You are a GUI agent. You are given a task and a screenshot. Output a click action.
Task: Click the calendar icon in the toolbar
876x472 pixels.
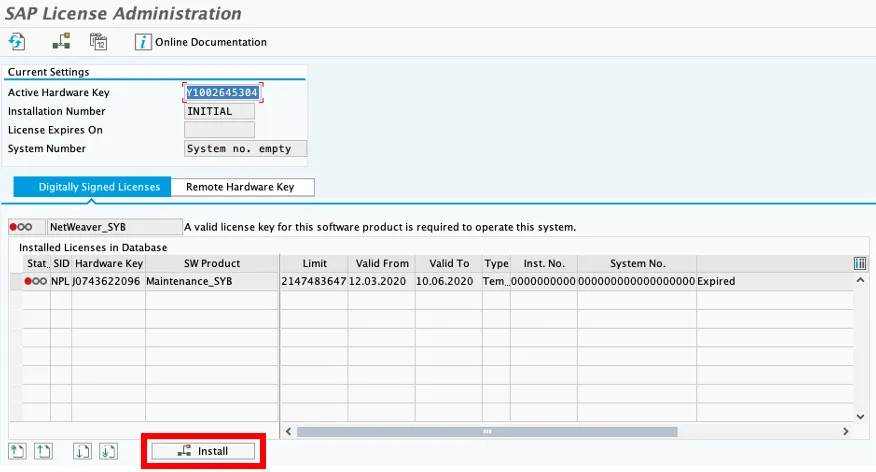(x=98, y=42)
